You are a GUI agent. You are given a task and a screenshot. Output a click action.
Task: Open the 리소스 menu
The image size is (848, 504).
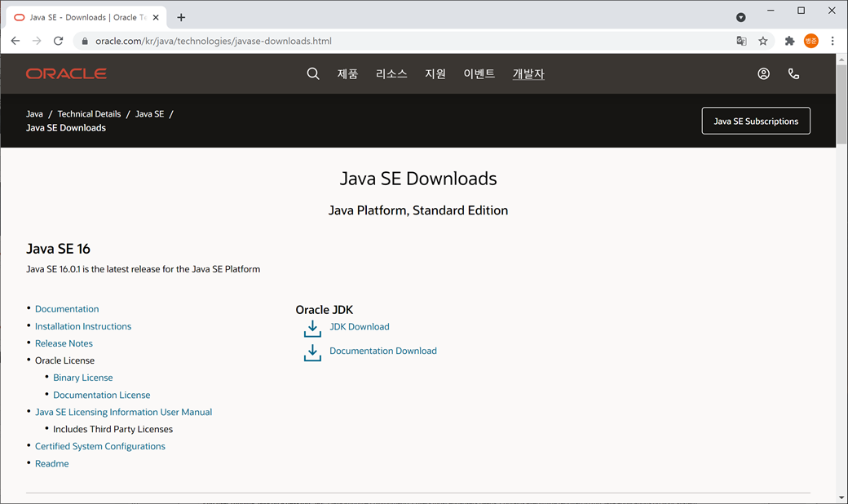coord(391,73)
